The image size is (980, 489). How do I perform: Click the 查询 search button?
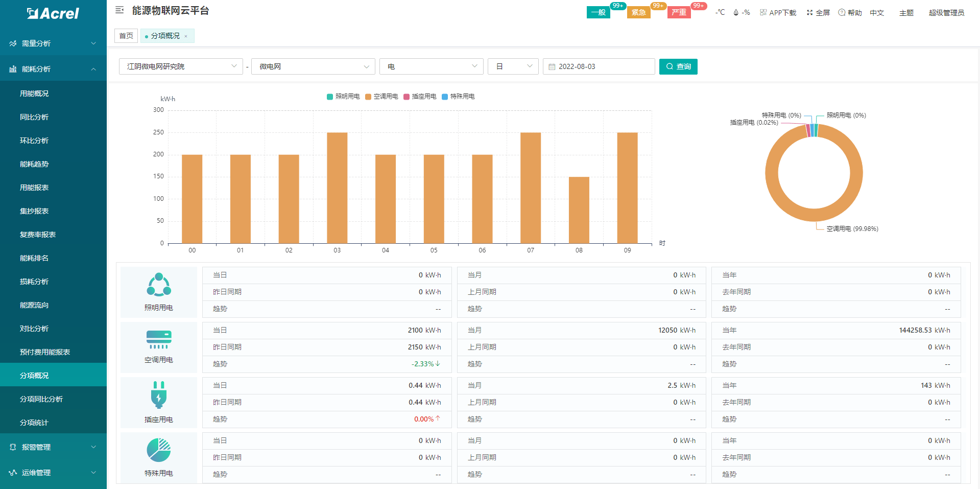point(678,66)
